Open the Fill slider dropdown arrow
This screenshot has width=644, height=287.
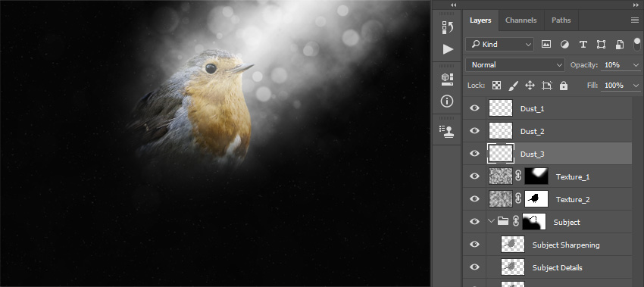tap(636, 86)
